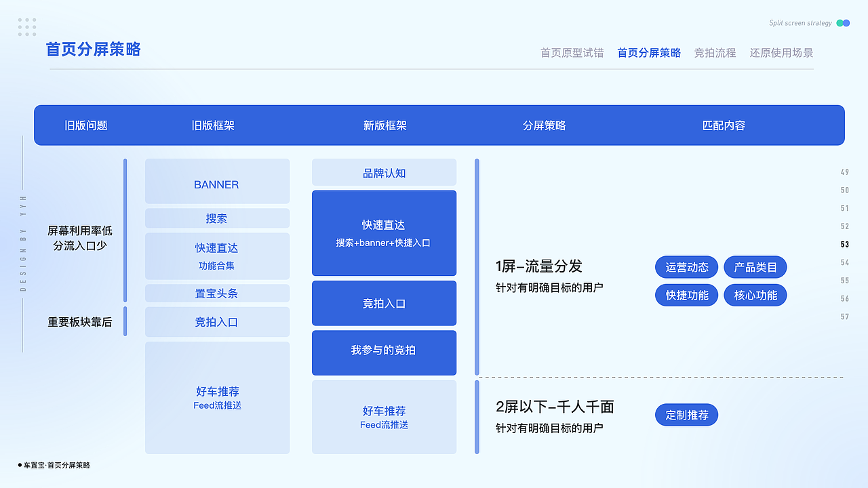Click the 定制推荐 pill button
The height and width of the screenshot is (488, 868).
(x=686, y=415)
